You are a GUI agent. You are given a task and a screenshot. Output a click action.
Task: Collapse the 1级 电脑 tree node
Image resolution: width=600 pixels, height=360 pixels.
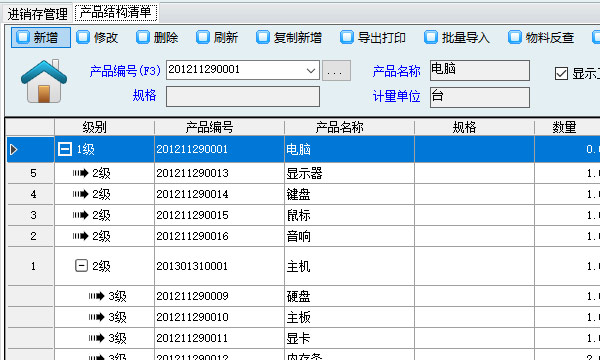[x=65, y=149]
